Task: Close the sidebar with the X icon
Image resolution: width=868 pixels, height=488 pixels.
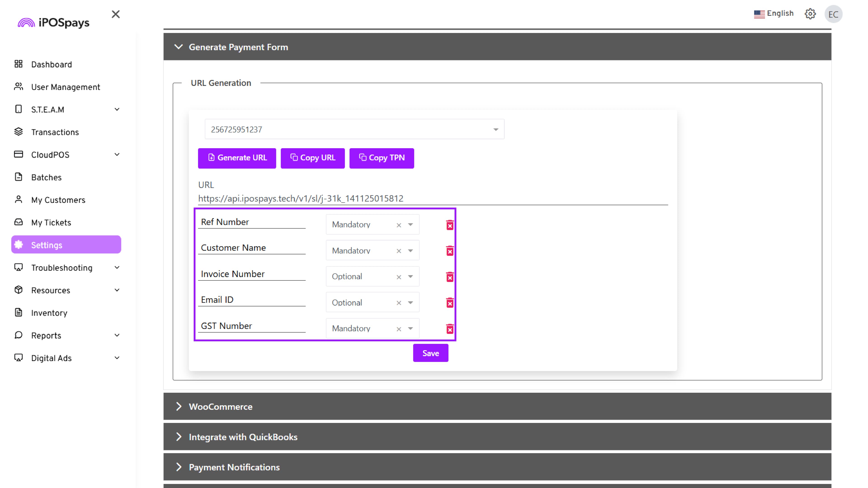Action: pyautogui.click(x=116, y=14)
